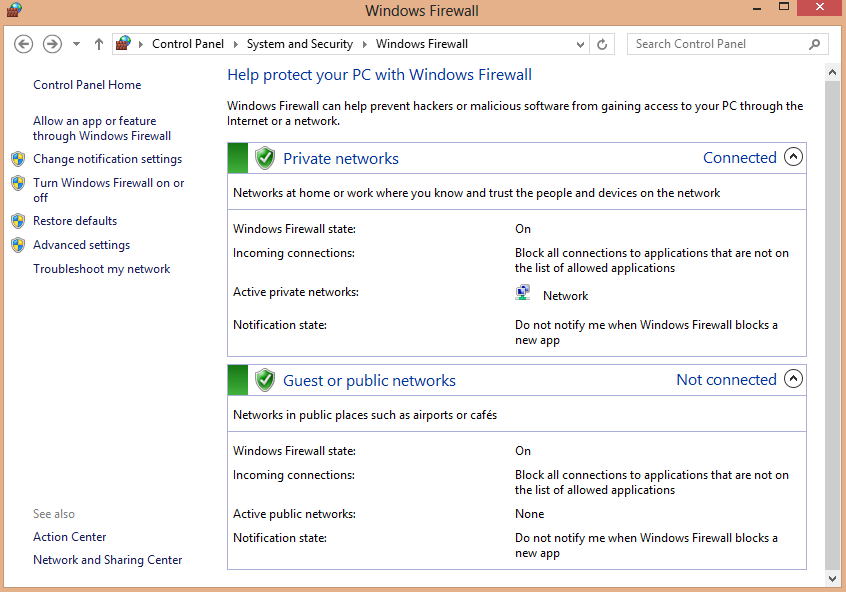Open Change notification settings
Viewport: 846px width, 592px height.
click(x=107, y=159)
